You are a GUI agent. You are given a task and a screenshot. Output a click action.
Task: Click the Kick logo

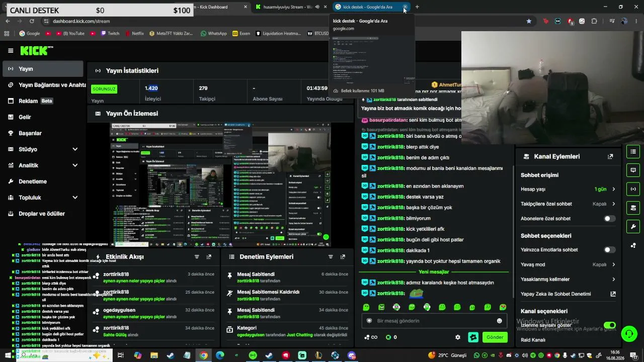pyautogui.click(x=36, y=50)
